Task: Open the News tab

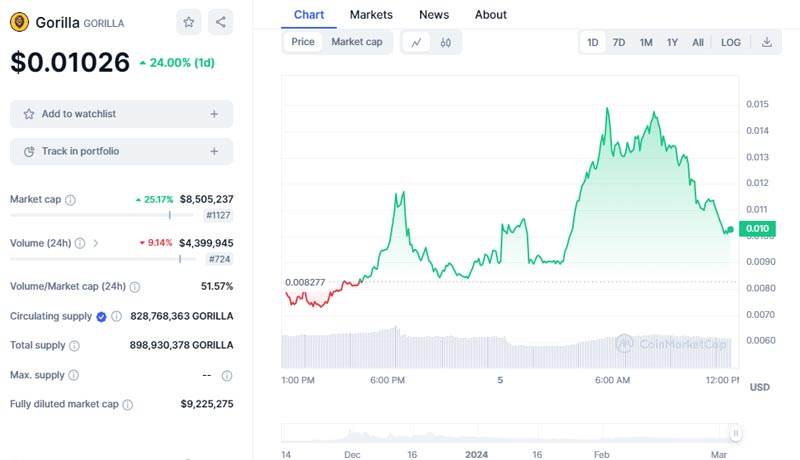Action: pyautogui.click(x=434, y=15)
